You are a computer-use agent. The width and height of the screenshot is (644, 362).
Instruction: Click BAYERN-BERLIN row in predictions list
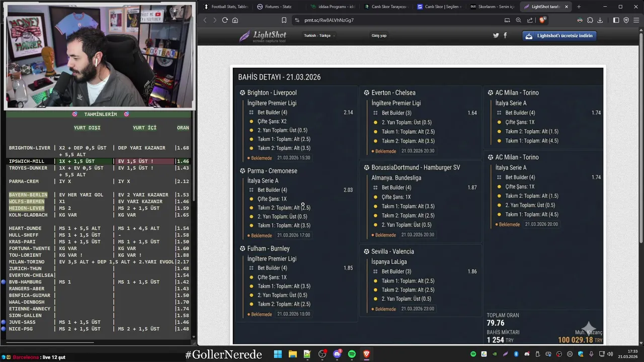99,195
